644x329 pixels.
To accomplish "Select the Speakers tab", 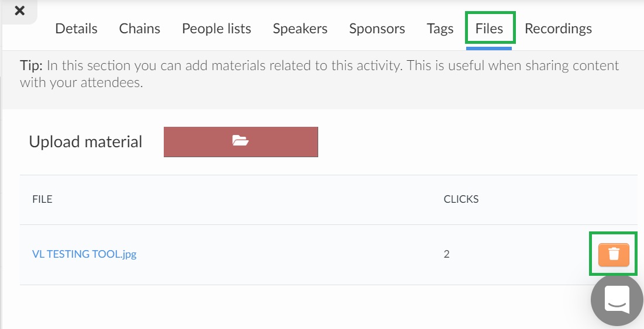I will click(x=300, y=29).
